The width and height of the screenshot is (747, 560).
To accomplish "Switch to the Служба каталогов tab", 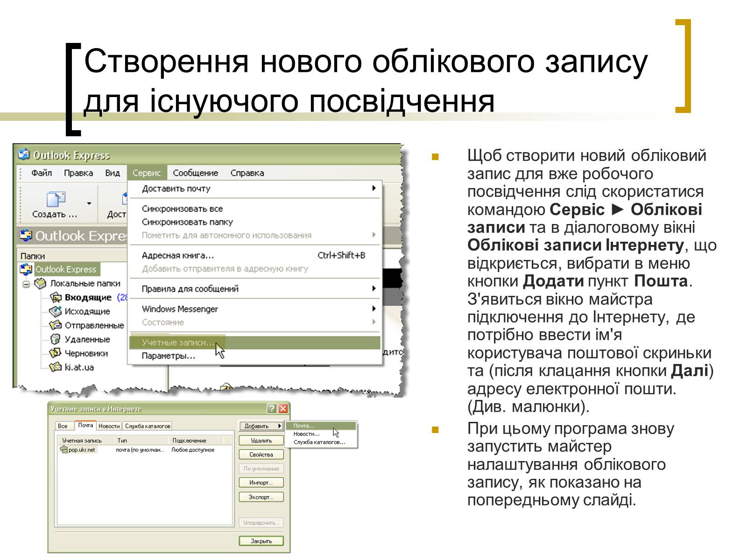I will tap(148, 426).
